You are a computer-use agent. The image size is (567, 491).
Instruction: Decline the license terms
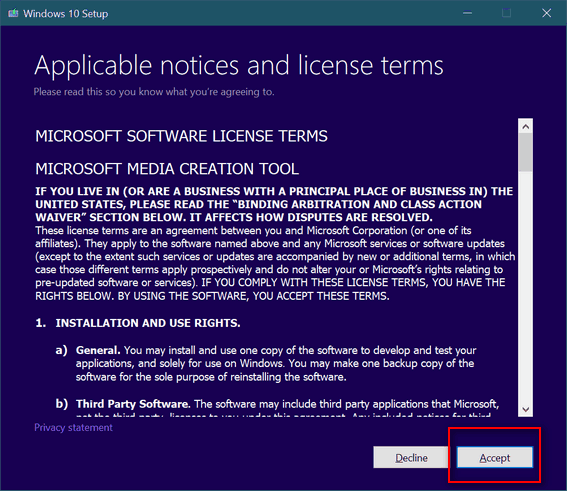(x=411, y=457)
